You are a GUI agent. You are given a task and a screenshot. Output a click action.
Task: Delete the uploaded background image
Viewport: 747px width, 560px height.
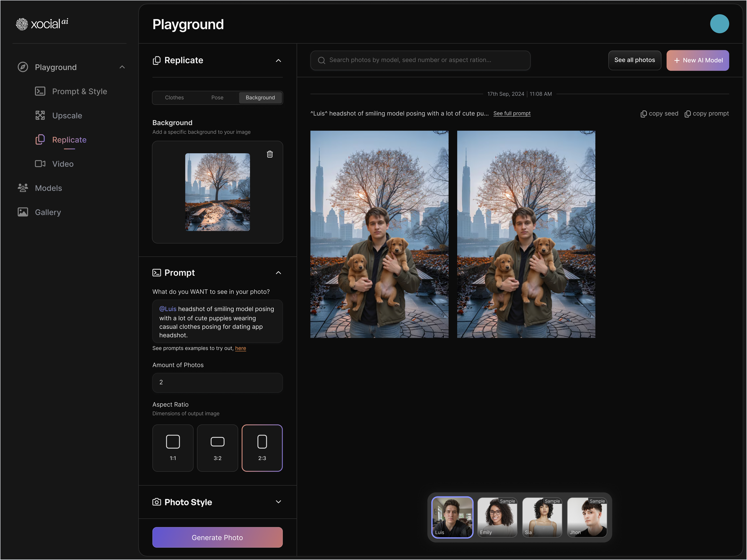coord(270,154)
